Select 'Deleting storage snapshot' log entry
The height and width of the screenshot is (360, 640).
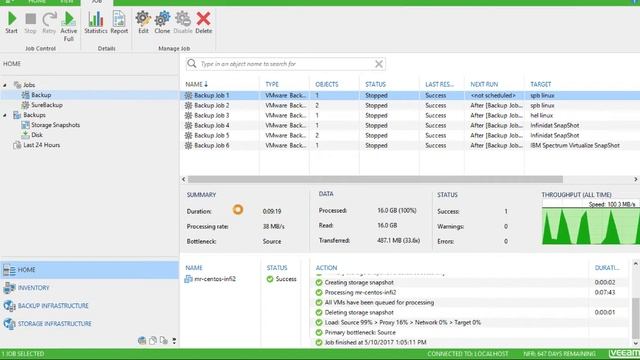[469, 312]
